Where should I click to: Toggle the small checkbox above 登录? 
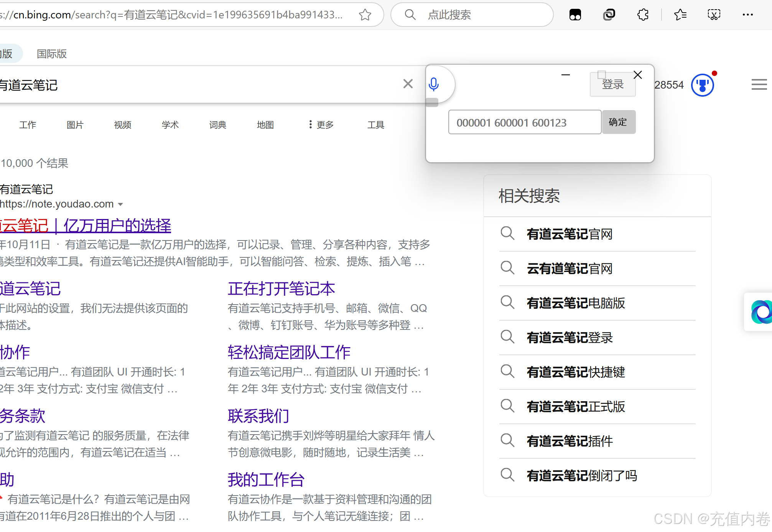tap(602, 74)
